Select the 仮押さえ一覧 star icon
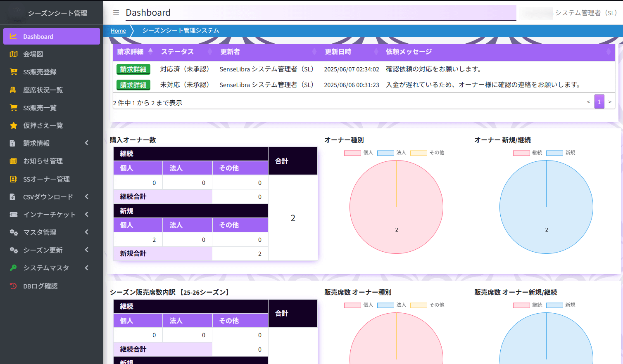The height and width of the screenshot is (364, 623). click(x=14, y=125)
